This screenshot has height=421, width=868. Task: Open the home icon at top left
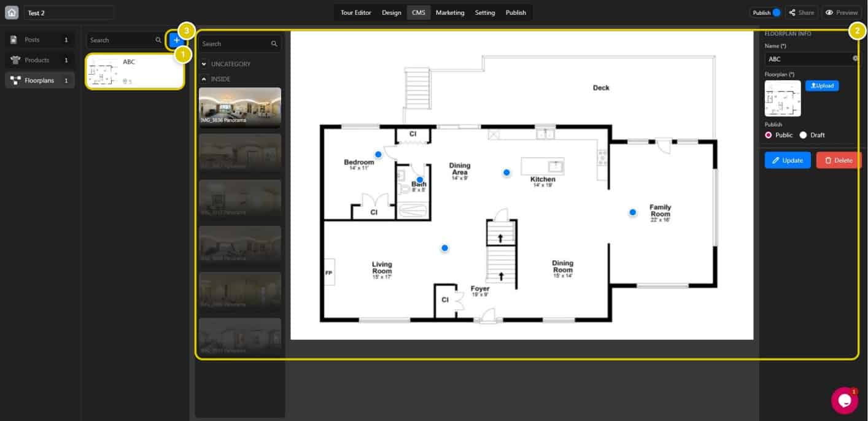11,12
